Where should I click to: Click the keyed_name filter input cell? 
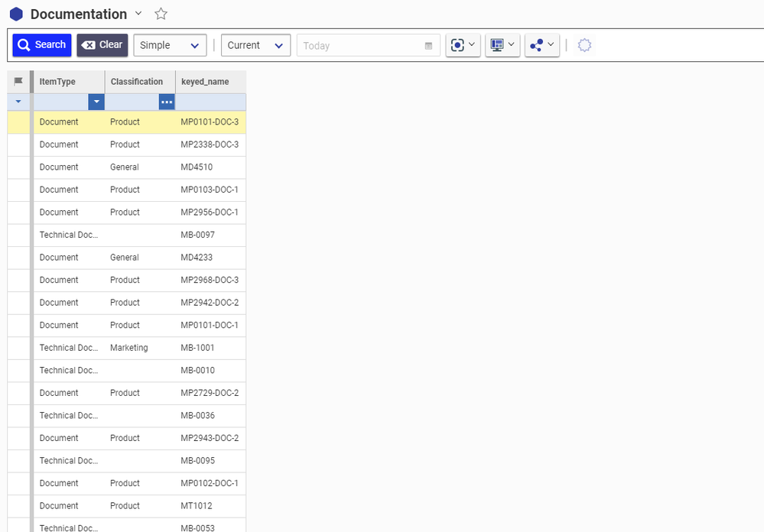210,102
